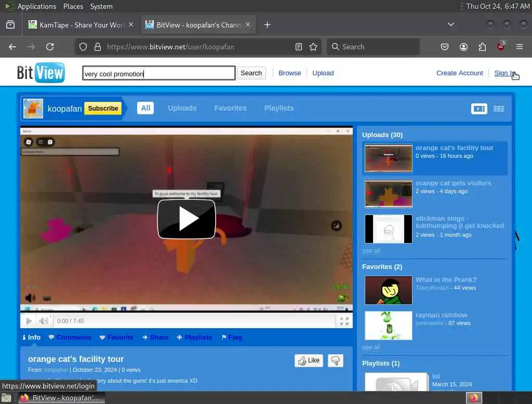The width and height of the screenshot is (532, 404).
Task: Click the small play button in player bar
Action: coord(29,320)
